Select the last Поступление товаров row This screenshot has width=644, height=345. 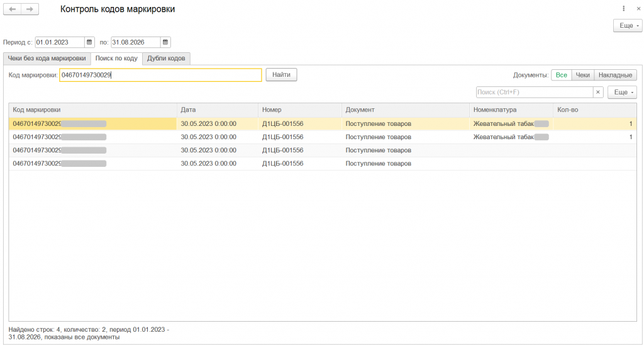tap(323, 163)
